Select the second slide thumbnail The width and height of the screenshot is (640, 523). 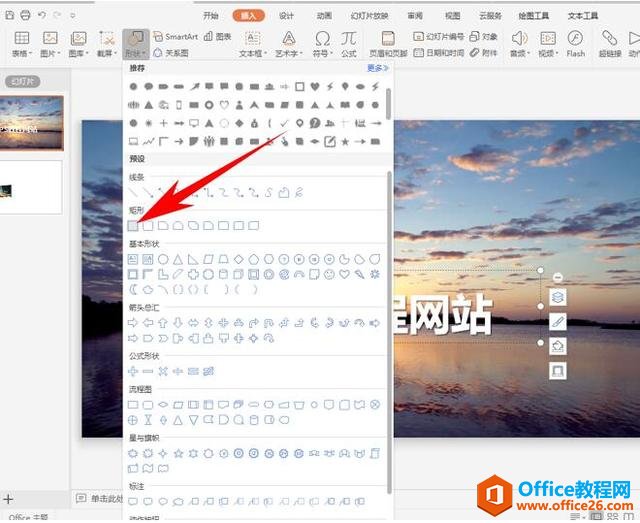point(31,187)
